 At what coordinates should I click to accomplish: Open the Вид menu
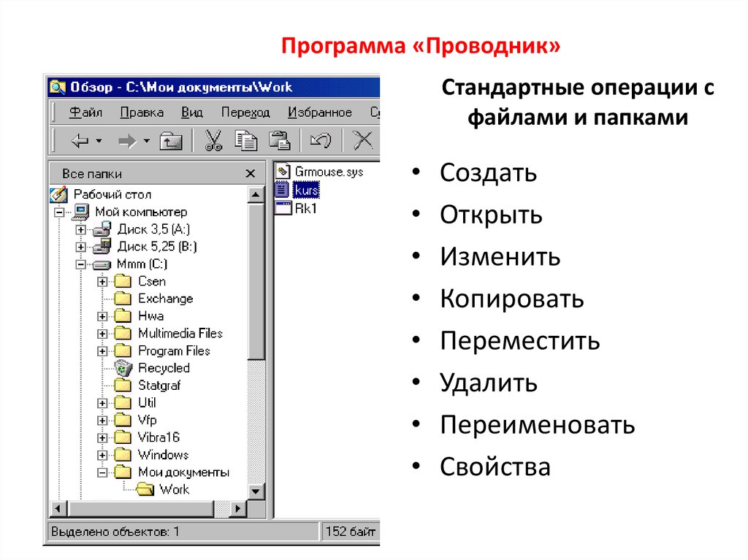tap(192, 112)
